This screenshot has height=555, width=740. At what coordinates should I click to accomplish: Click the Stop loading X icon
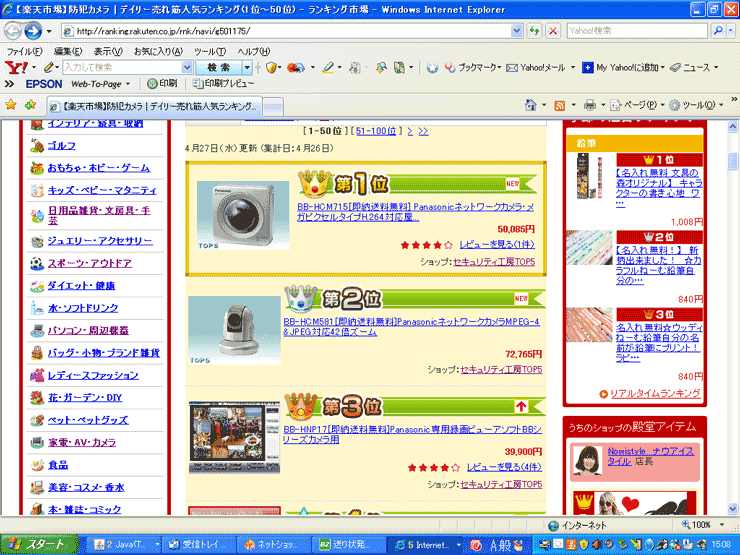pyautogui.click(x=553, y=31)
